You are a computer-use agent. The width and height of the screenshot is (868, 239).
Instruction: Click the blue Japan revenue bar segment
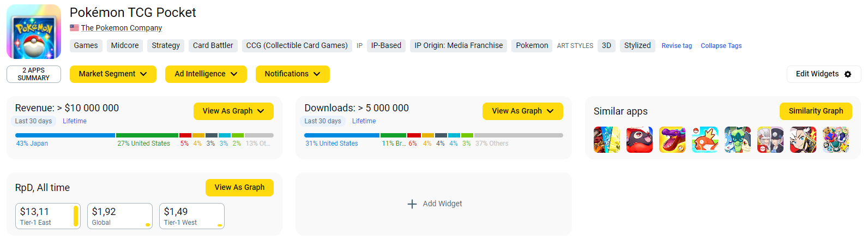tap(65, 135)
